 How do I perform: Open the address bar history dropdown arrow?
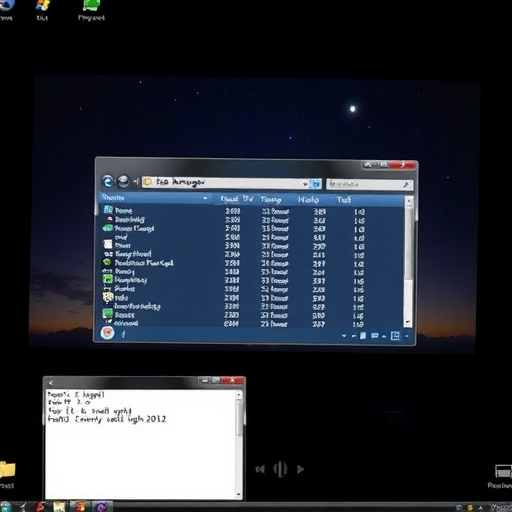click(305, 184)
